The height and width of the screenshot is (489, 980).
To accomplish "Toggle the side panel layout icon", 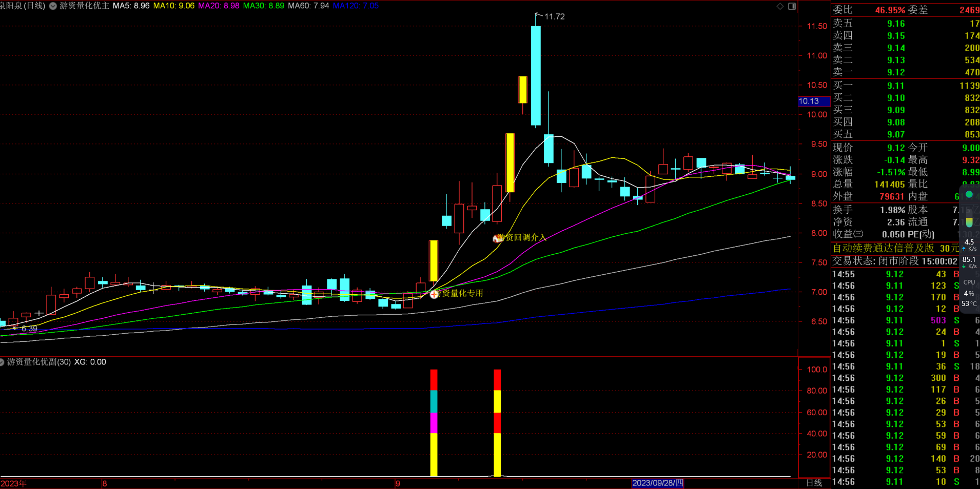I will [792, 6].
